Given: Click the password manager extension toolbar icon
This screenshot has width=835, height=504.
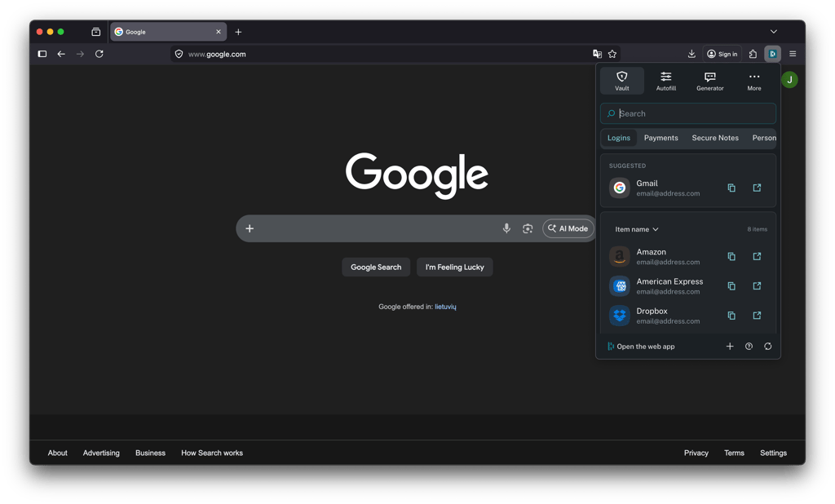Looking at the screenshot, I should tap(772, 54).
